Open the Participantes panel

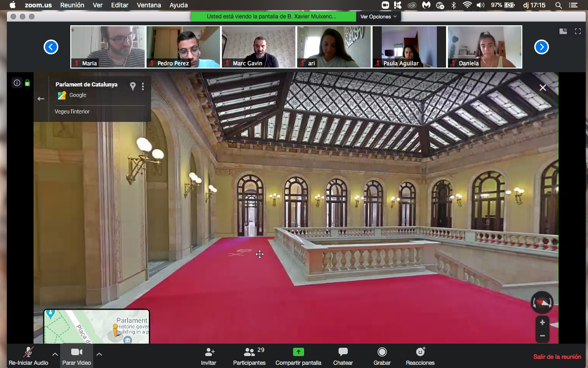point(249,352)
